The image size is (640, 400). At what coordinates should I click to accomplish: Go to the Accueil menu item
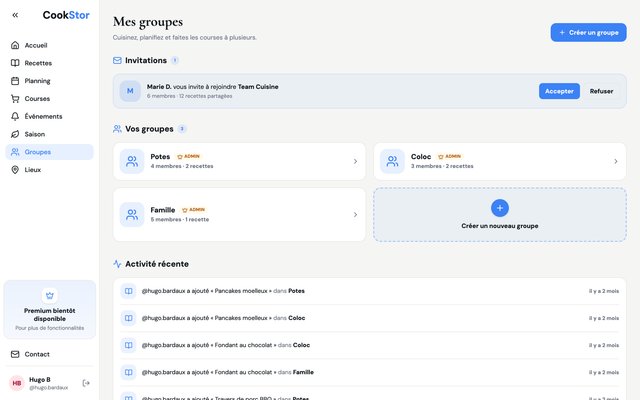49,45
